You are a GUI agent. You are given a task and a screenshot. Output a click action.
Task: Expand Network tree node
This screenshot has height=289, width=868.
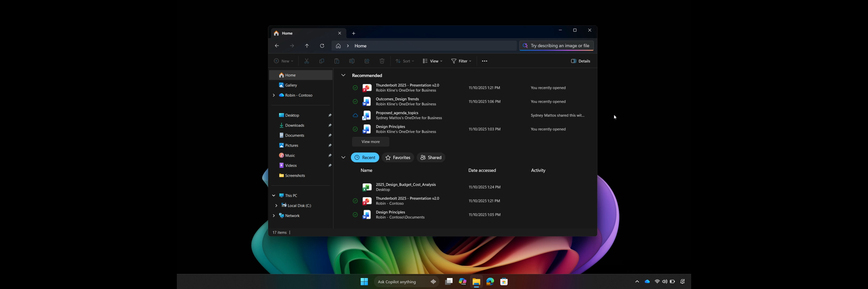274,216
